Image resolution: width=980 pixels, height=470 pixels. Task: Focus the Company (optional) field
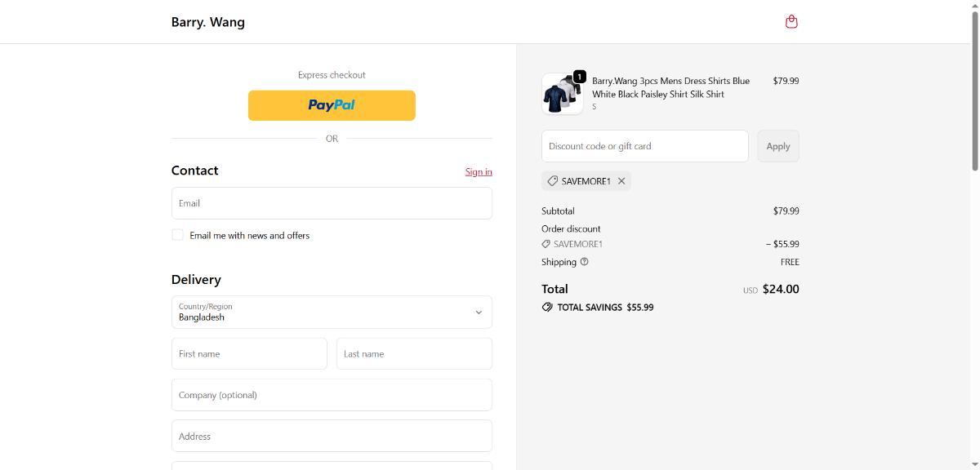[x=332, y=395]
